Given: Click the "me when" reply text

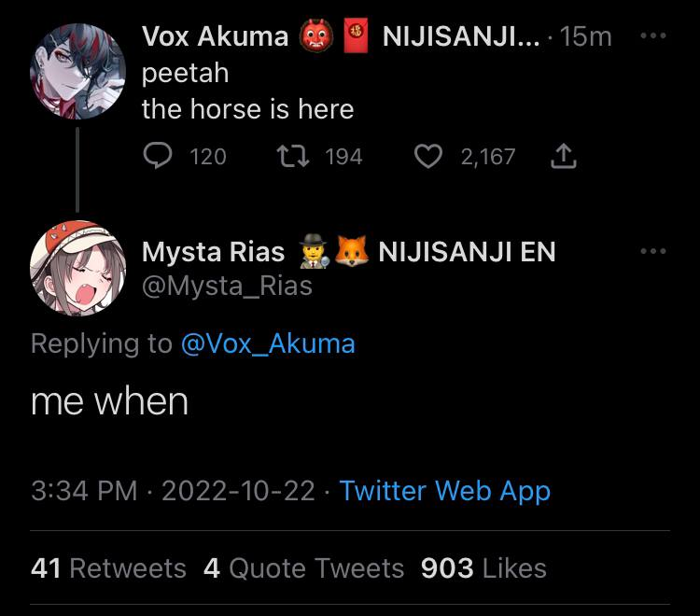Looking at the screenshot, I should pos(109,402).
